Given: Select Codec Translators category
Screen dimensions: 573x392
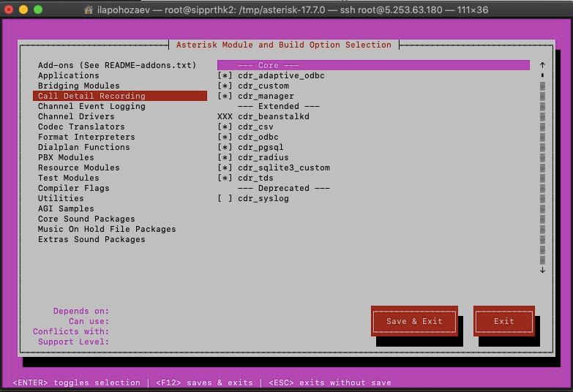Looking at the screenshot, I should [81, 127].
